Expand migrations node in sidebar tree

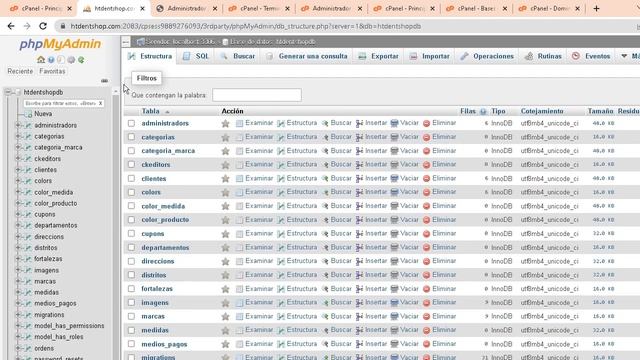(18, 314)
